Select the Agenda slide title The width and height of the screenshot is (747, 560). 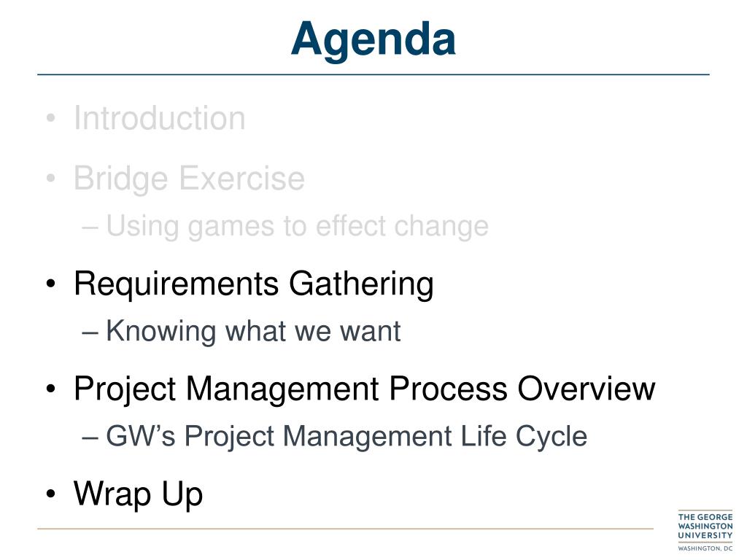coord(373,39)
